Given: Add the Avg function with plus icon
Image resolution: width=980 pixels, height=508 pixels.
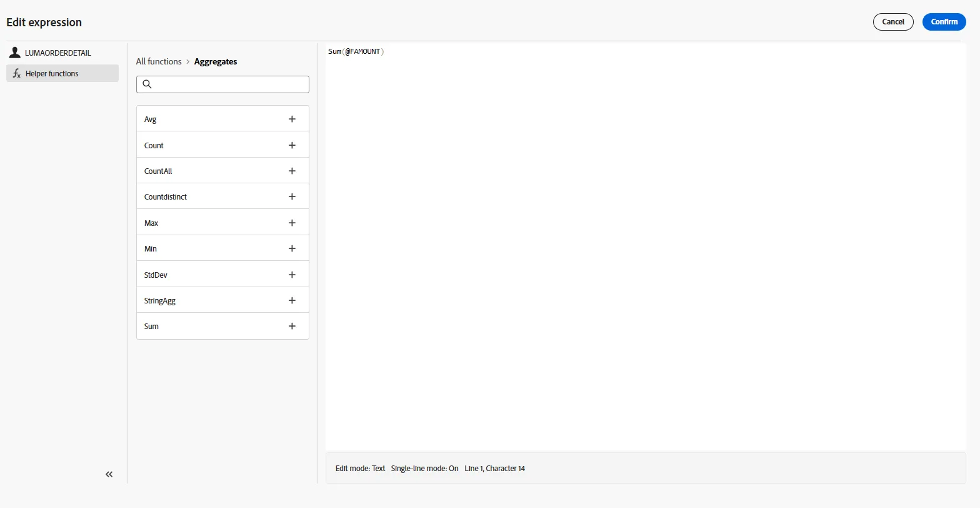Looking at the screenshot, I should click(x=292, y=119).
